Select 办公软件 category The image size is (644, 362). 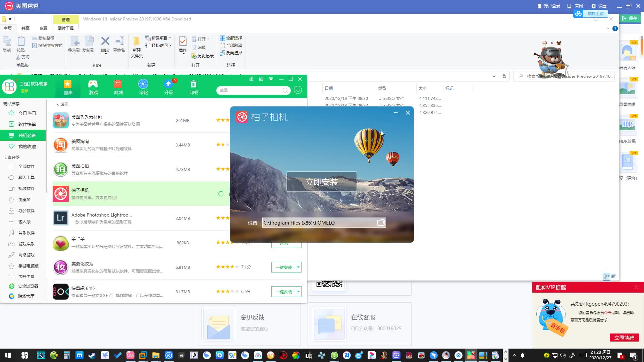(x=23, y=211)
